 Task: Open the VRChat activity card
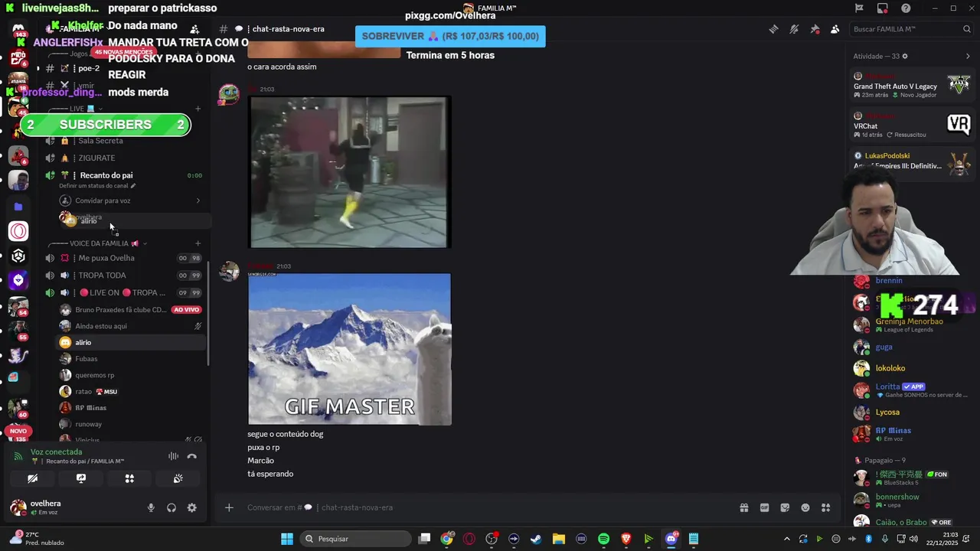click(x=912, y=125)
